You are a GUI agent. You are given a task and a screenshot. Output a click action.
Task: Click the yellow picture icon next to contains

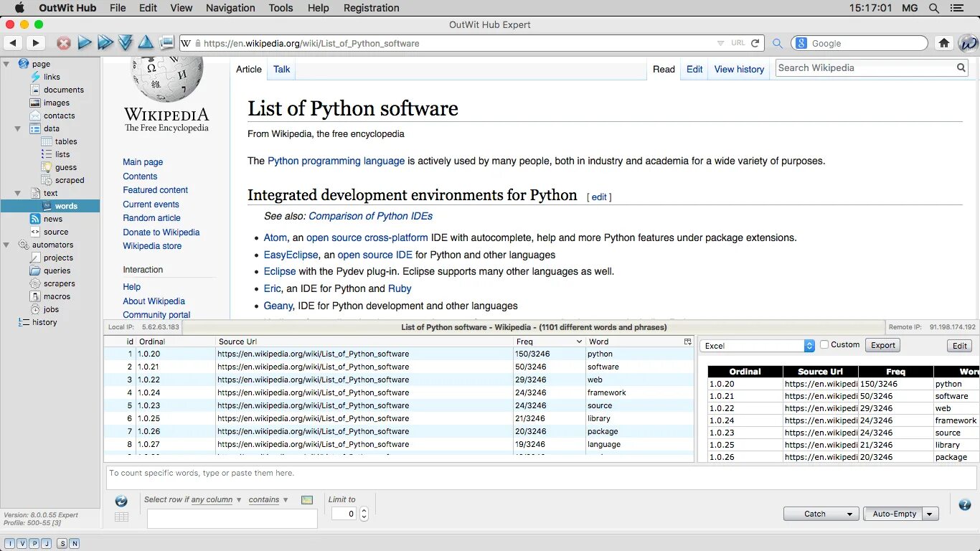pos(307,500)
